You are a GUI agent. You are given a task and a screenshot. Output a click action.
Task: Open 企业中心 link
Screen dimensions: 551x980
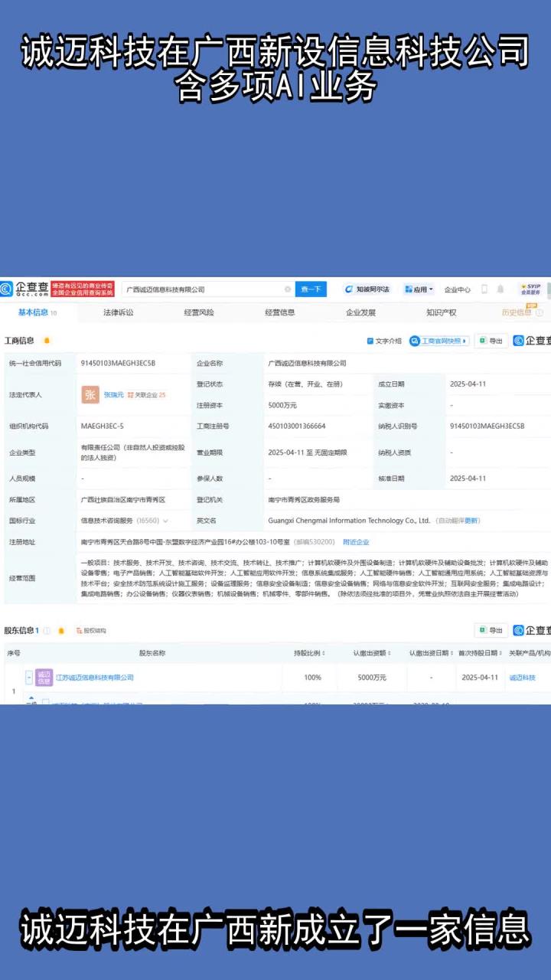(x=458, y=289)
